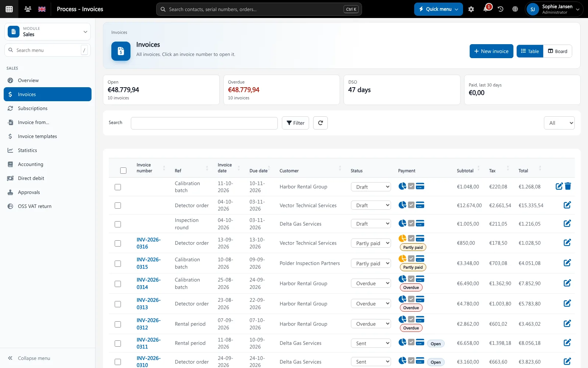
Task: Click the contacts people icon in top bar
Action: click(x=28, y=9)
